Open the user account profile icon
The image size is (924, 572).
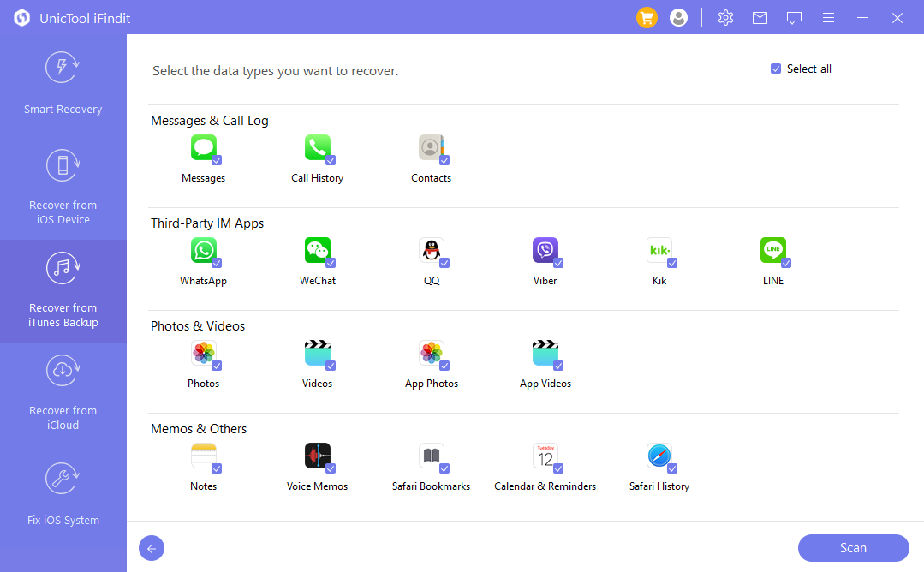tap(678, 18)
